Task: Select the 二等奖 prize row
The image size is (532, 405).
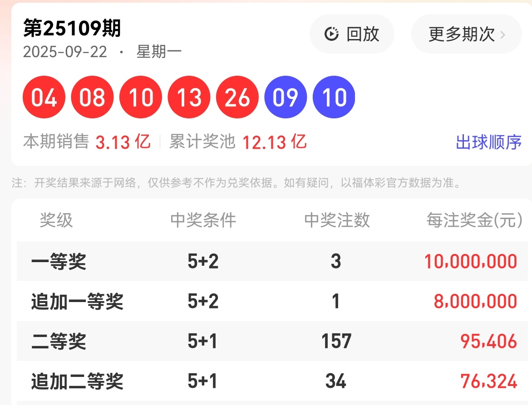Action: pyautogui.click(x=267, y=341)
